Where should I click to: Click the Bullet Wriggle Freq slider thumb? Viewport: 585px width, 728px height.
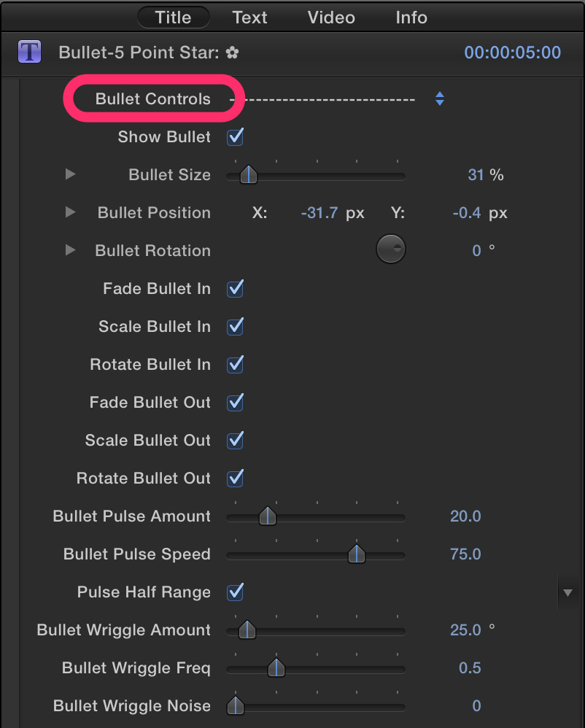coord(276,667)
